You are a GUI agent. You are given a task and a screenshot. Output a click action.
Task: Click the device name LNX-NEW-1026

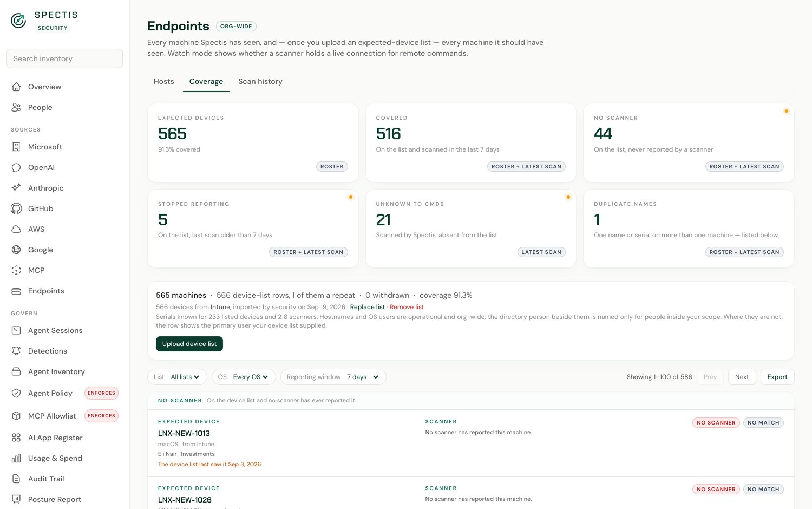pyautogui.click(x=185, y=500)
